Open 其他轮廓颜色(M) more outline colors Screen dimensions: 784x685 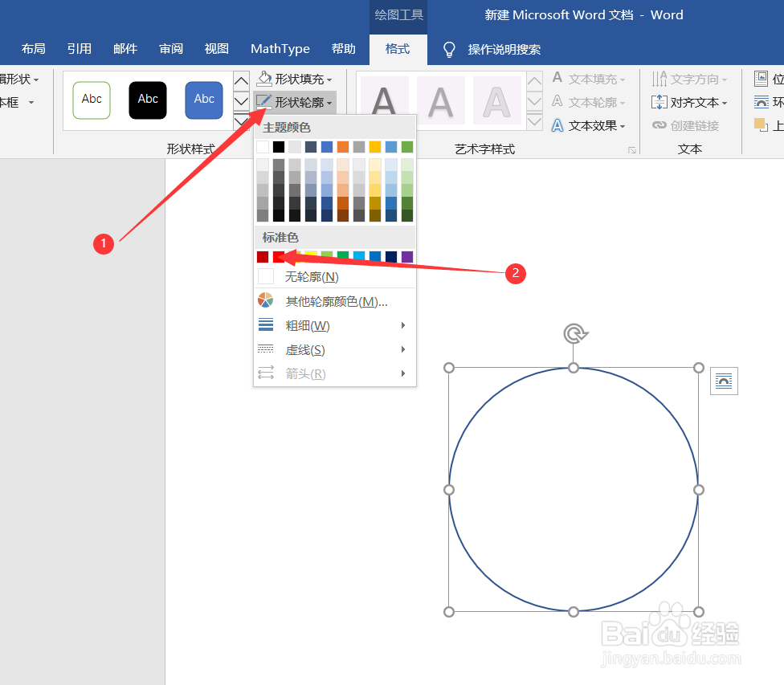click(x=335, y=301)
